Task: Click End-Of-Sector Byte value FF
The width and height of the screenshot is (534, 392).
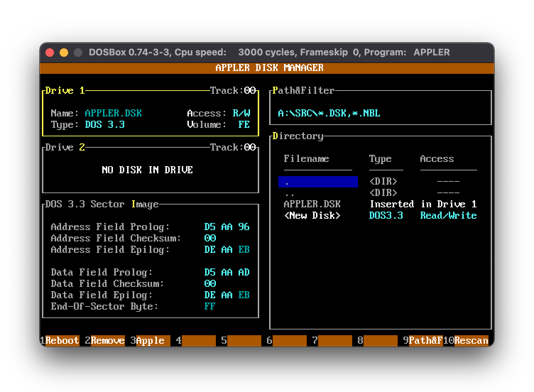Action: 210,306
